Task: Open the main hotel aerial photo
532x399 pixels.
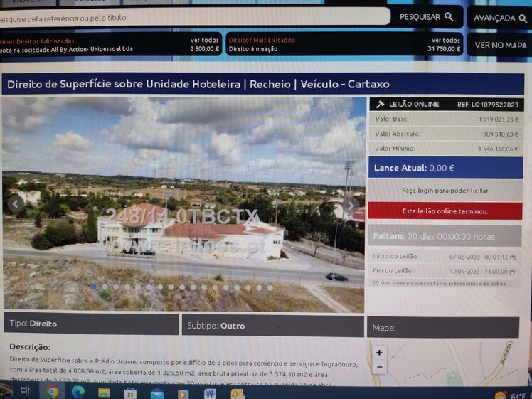Action: 183,205
